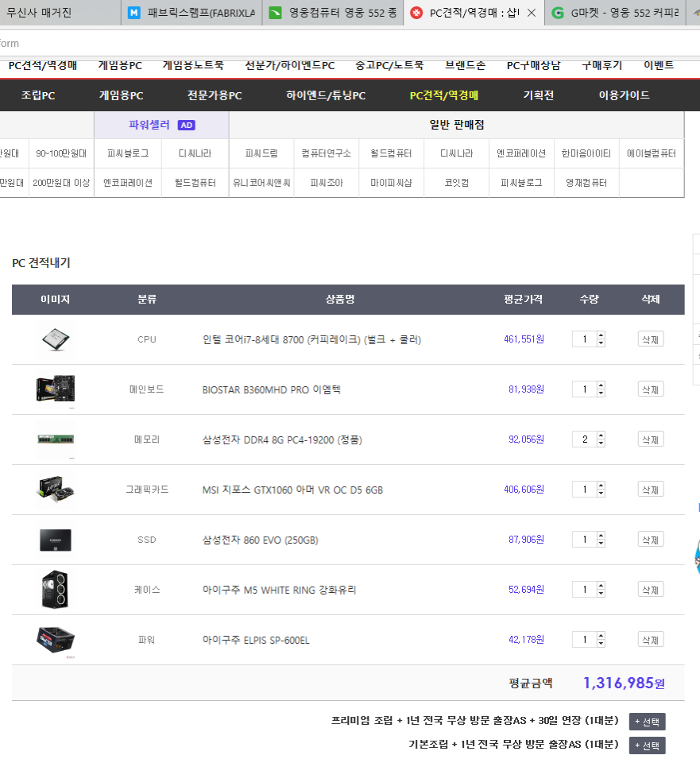This screenshot has width=700, height=759.
Task: Open the 게임용PC menu in the dark navigation bar
Action: click(121, 95)
